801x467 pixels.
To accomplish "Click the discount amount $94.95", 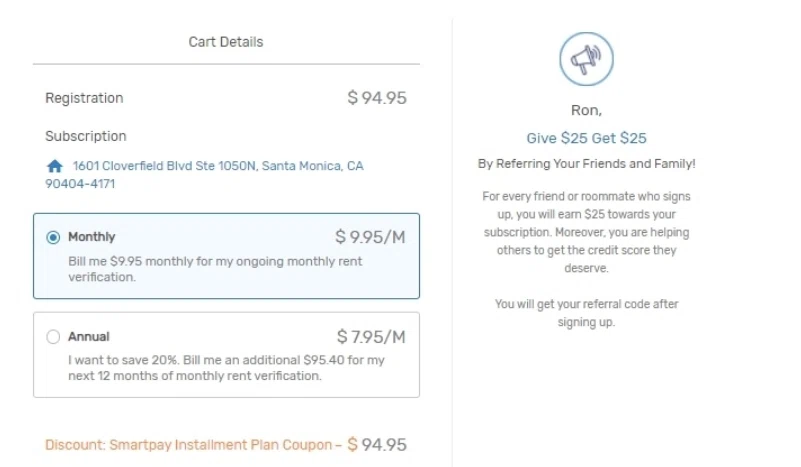I will [x=377, y=445].
